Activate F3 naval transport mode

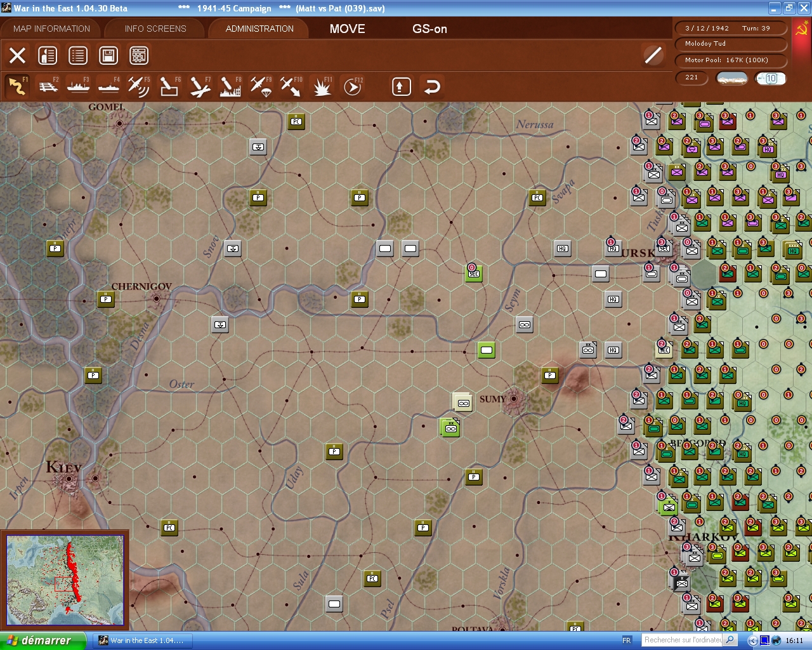click(79, 86)
